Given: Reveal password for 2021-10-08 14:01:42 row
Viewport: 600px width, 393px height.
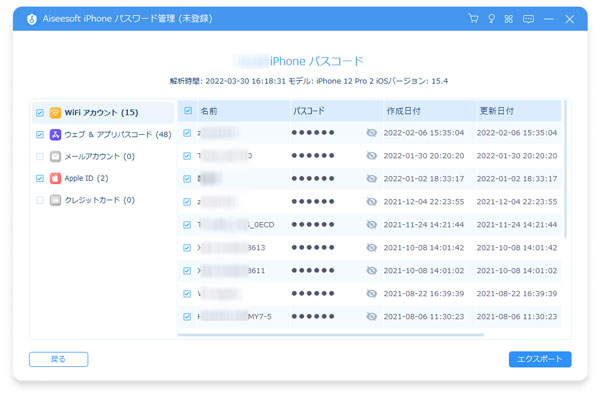Looking at the screenshot, I should point(371,247).
